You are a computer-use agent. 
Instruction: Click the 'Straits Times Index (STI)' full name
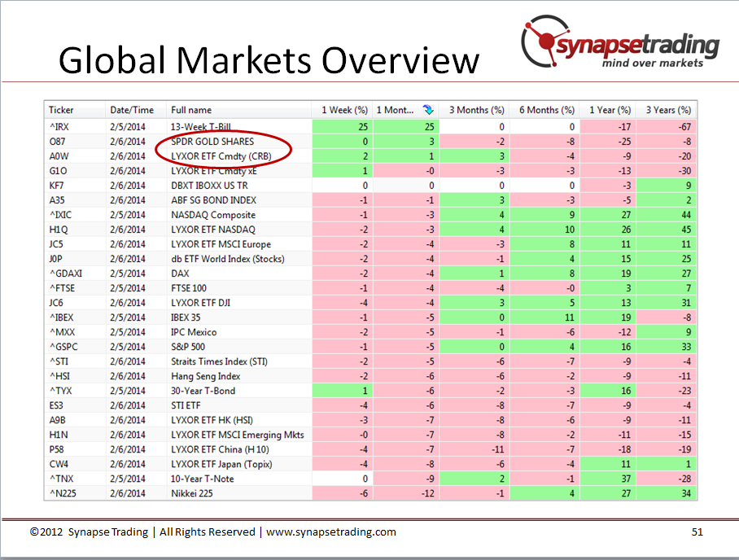pyautogui.click(x=219, y=361)
